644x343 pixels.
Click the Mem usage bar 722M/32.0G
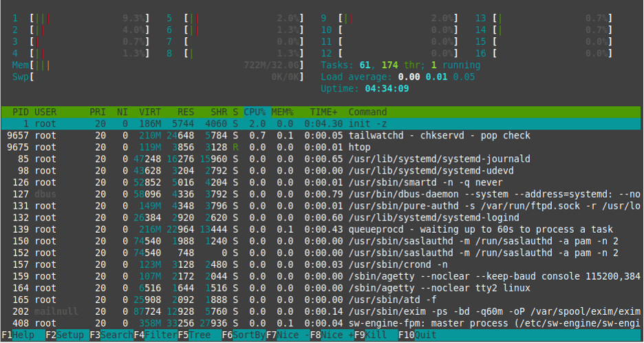167,65
